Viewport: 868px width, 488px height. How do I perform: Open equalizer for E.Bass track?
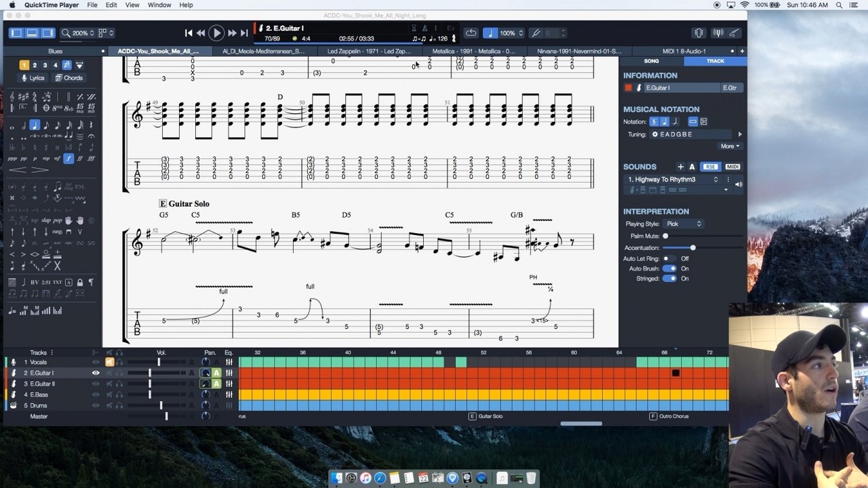[229, 394]
